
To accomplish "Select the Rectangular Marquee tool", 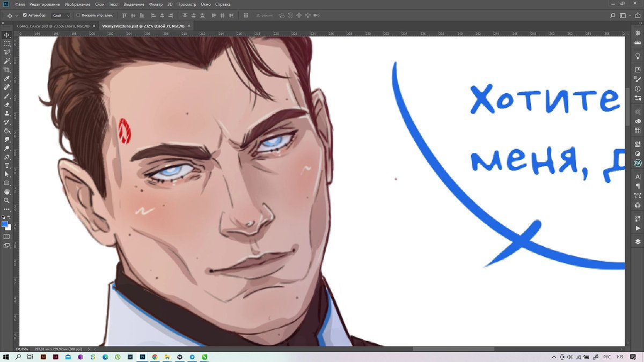I will 7,43.
